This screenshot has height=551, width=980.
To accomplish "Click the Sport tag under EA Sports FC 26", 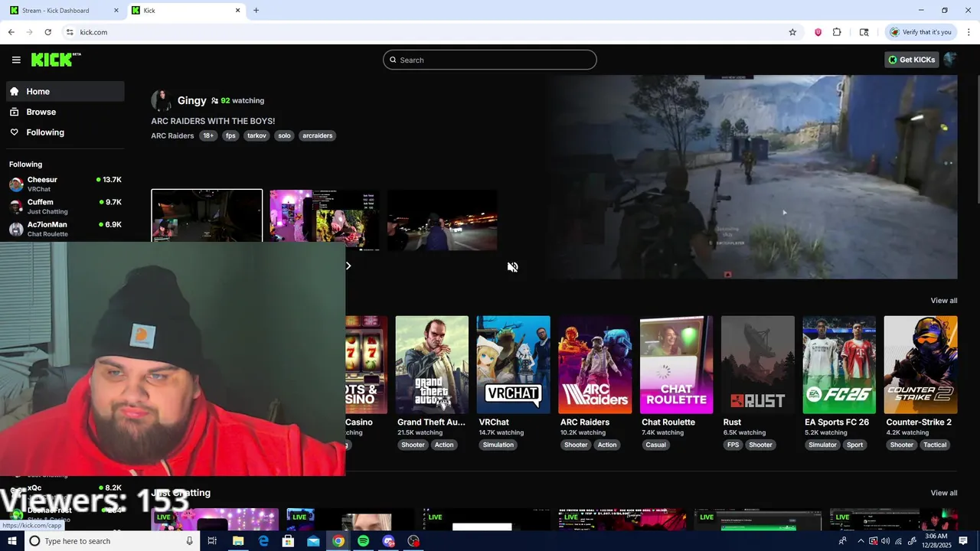I will coord(854,445).
